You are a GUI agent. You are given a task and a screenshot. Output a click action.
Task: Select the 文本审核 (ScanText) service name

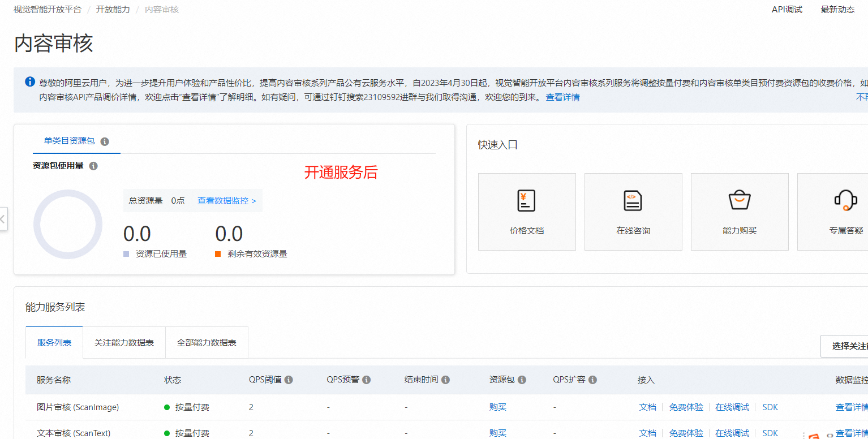tap(74, 433)
